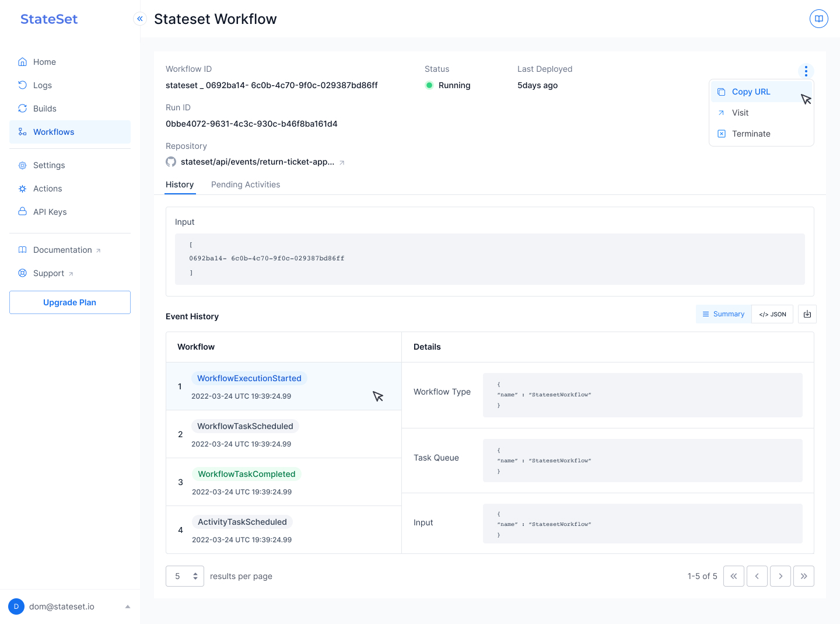Screen dimensions: 840x624
Task: Click the Workflow ID value starting with stateset_0692ba14
Action: coord(271,85)
